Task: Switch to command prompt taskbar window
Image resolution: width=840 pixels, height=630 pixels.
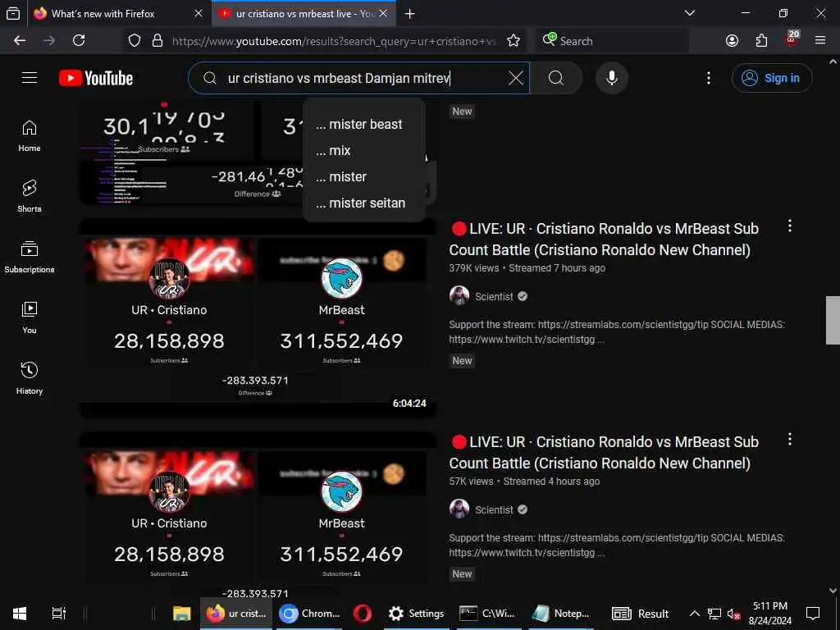Action: [488, 614]
